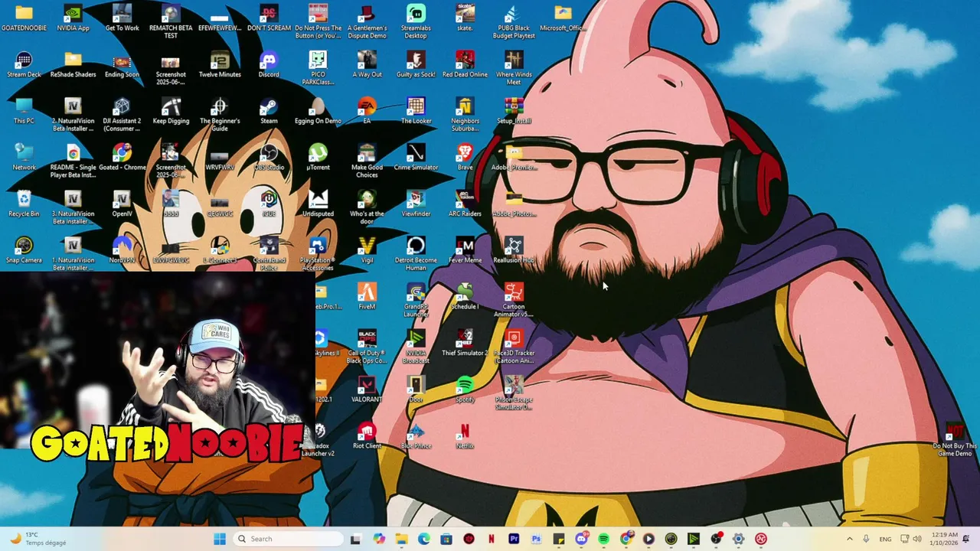
Task: Select the A Way Out shortcut
Action: coord(367,65)
